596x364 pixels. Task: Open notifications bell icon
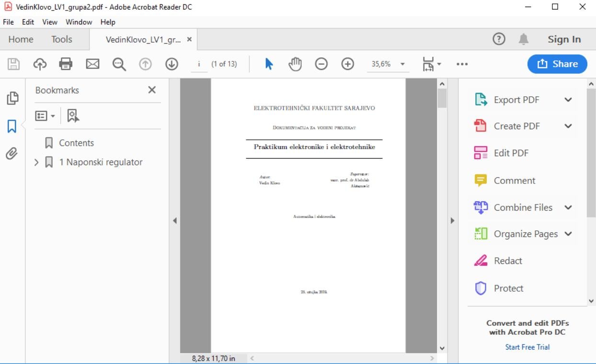click(524, 40)
